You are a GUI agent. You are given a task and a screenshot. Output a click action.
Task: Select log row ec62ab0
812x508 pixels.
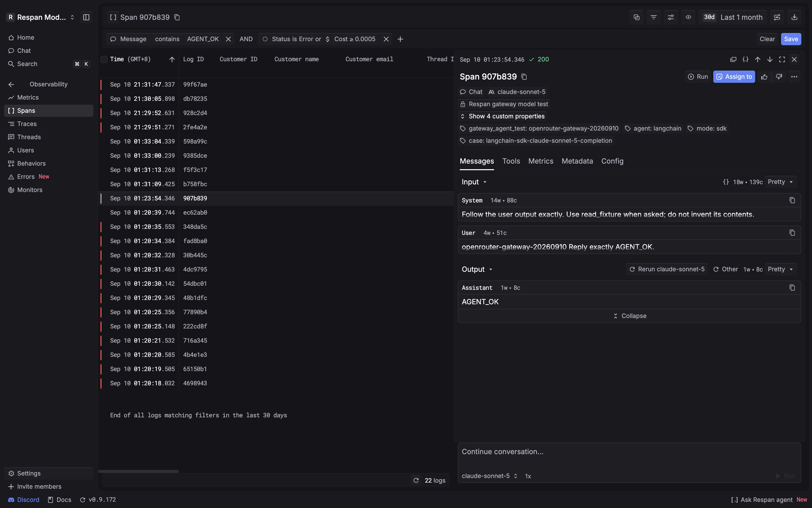(x=276, y=213)
